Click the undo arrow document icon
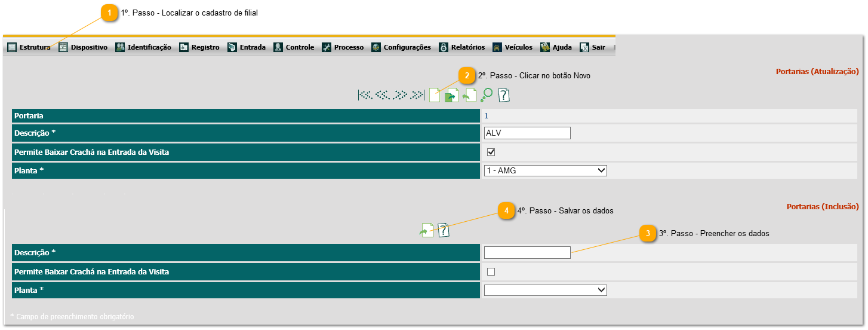 coord(469,95)
